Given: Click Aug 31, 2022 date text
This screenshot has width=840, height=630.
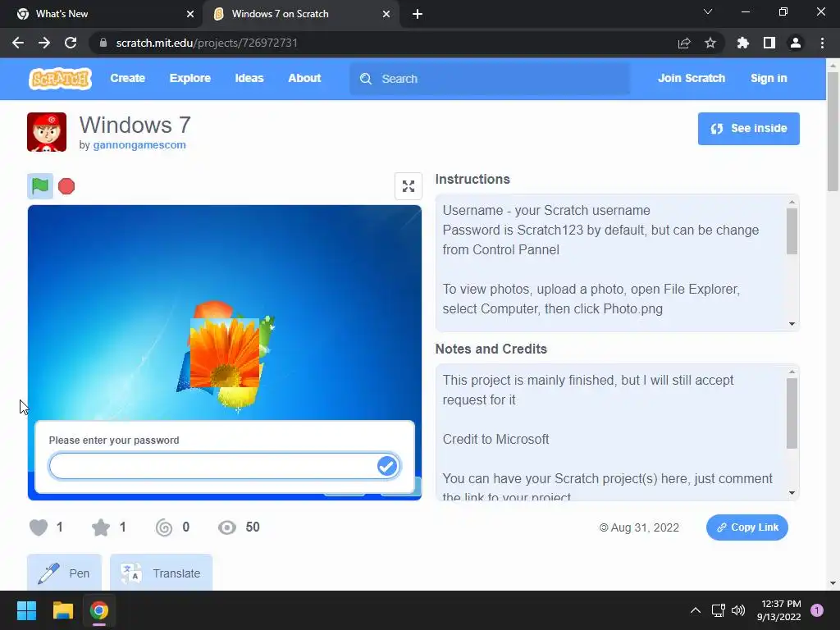Looking at the screenshot, I should [645, 527].
